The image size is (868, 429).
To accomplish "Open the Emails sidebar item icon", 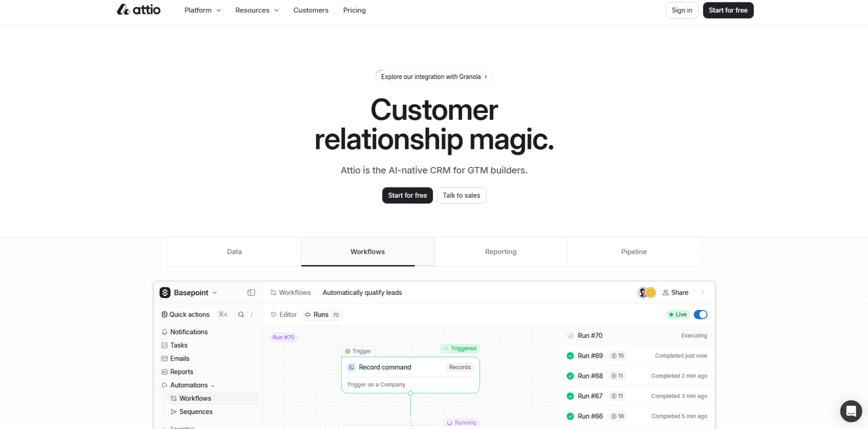I will click(165, 358).
